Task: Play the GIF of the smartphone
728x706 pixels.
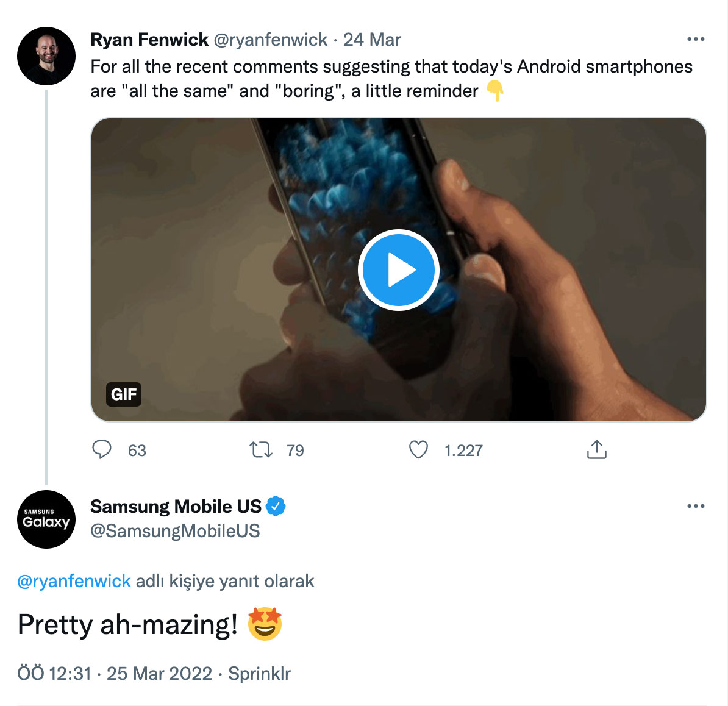Action: tap(398, 270)
